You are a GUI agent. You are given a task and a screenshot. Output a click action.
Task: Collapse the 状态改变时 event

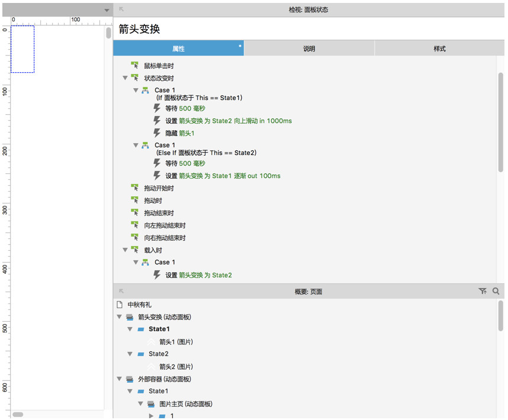point(125,78)
